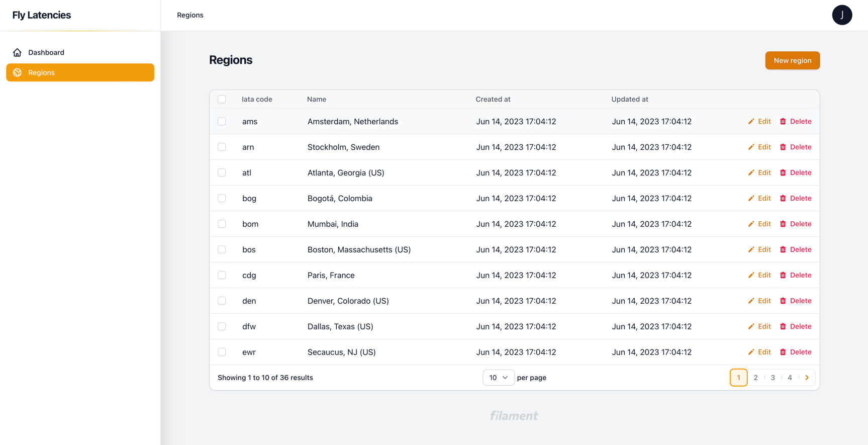
Task: Click the trash icon for Stockholm, Sweden row
Action: coord(783,147)
